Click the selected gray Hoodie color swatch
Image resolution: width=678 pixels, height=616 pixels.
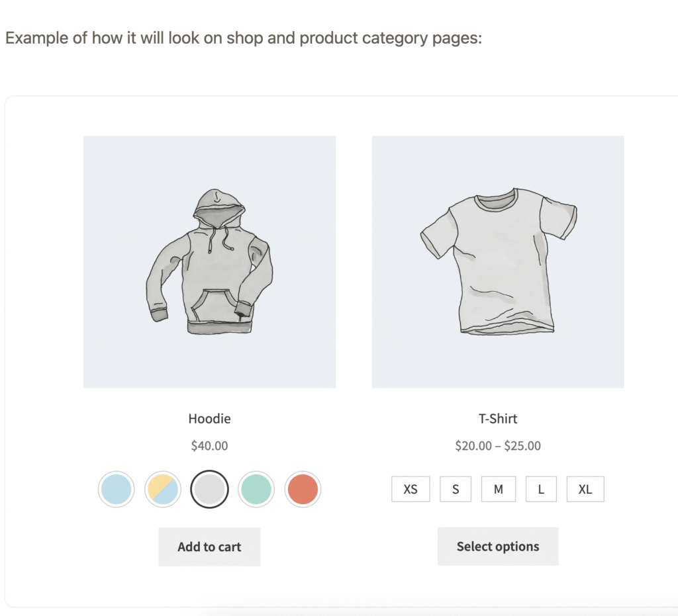(x=209, y=490)
